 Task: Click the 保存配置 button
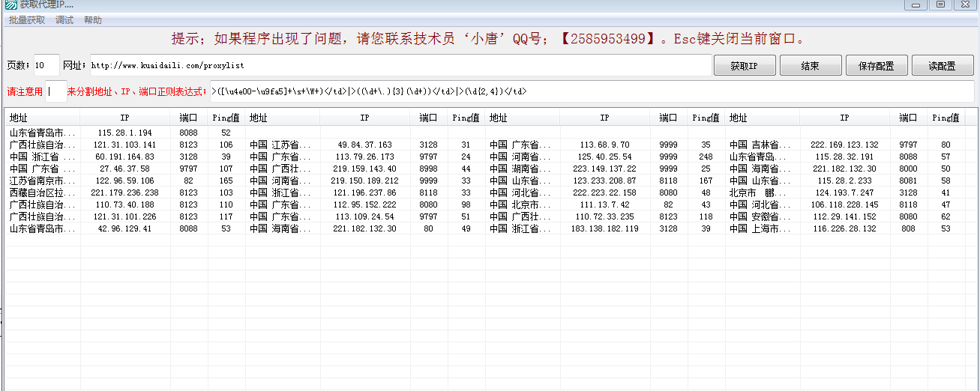click(876, 66)
